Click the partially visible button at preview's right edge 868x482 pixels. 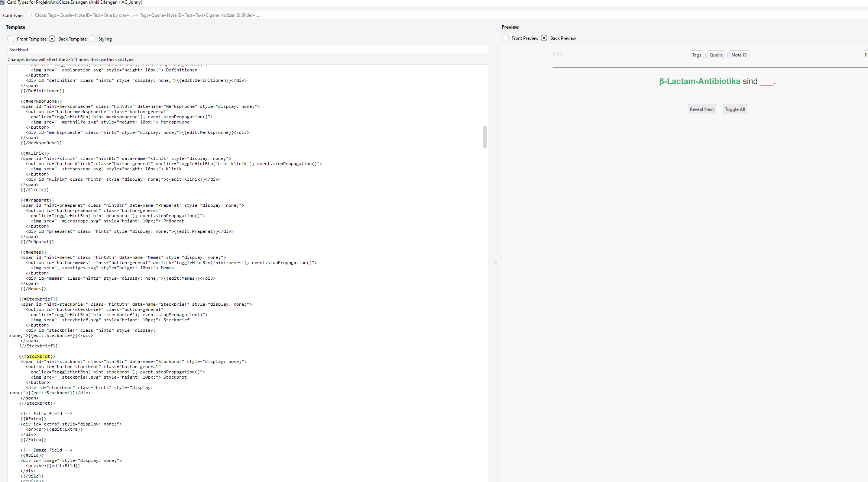865,55
